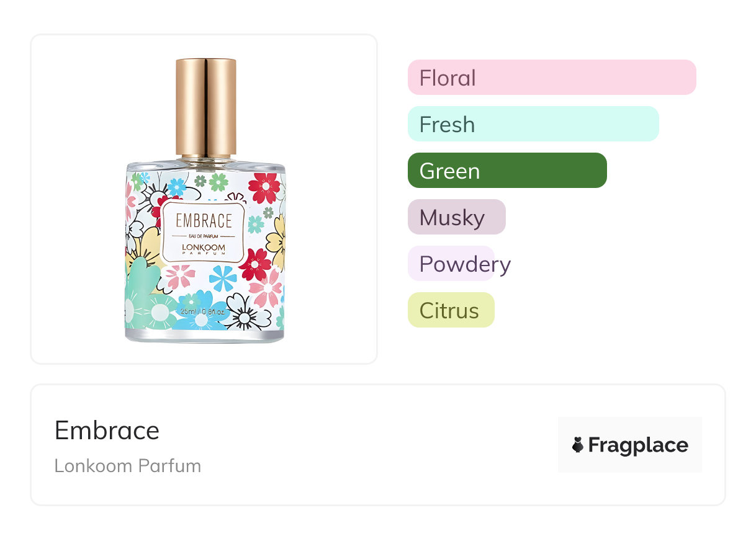Click the small blue flower below the cap

177,185
